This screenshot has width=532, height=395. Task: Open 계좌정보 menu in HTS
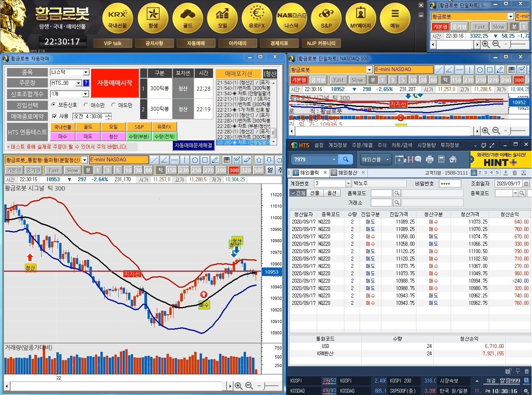tap(337, 145)
